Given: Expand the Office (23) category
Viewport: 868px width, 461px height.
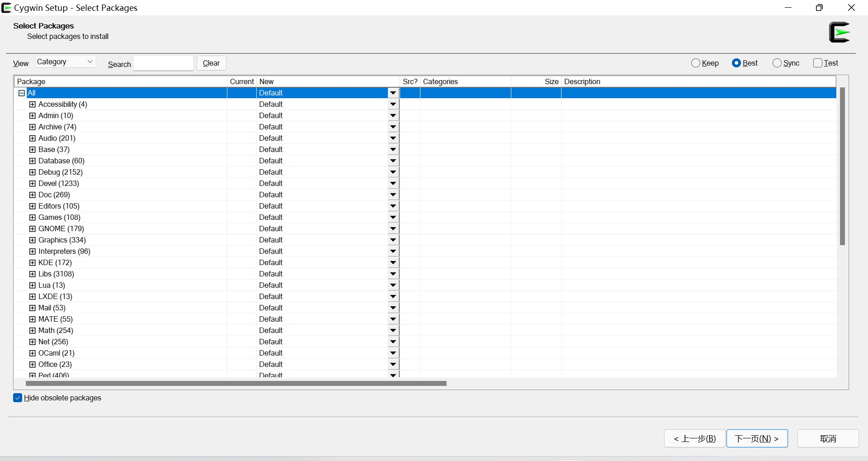Looking at the screenshot, I should coord(33,365).
